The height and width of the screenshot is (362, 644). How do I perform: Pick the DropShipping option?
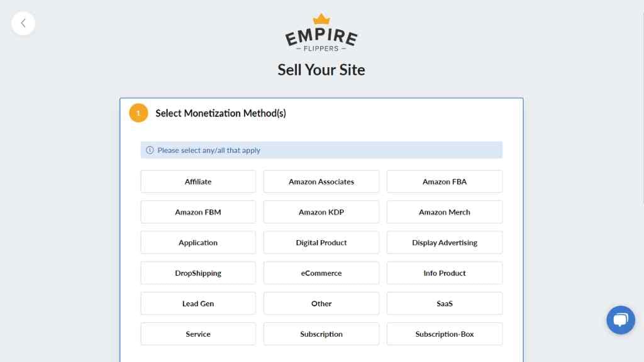coord(197,273)
